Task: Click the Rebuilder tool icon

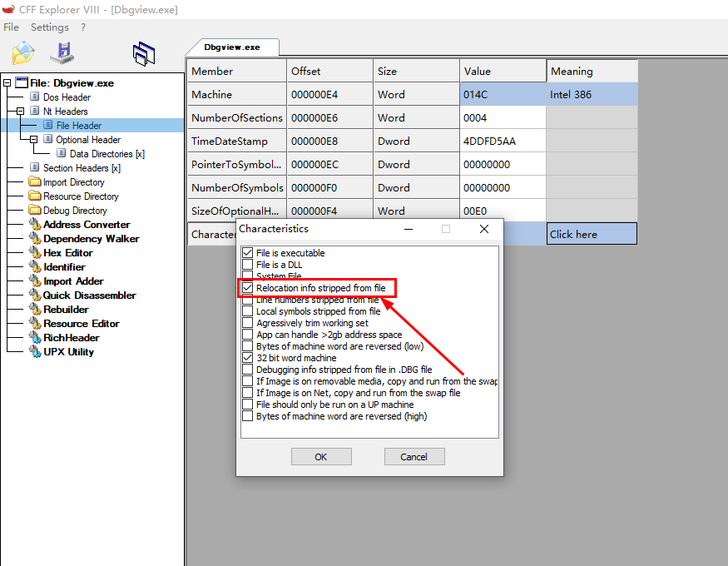Action: [x=35, y=309]
